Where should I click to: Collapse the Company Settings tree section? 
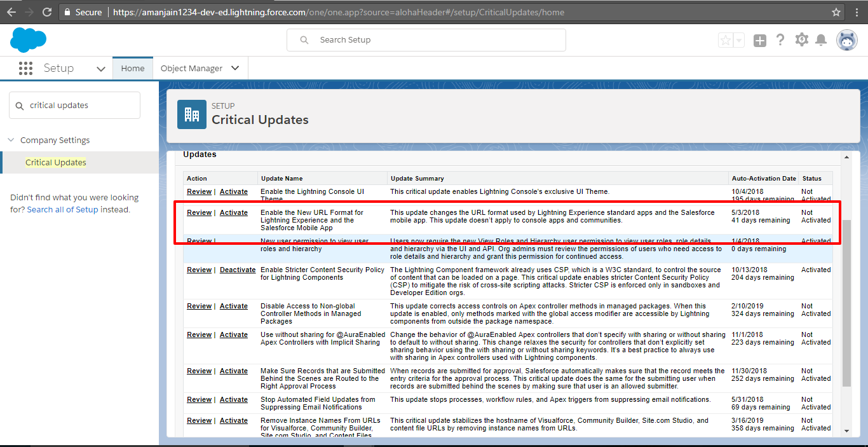point(11,141)
